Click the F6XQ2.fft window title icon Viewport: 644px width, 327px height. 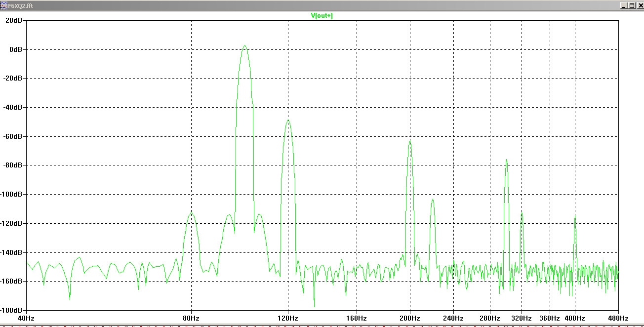click(3, 5)
